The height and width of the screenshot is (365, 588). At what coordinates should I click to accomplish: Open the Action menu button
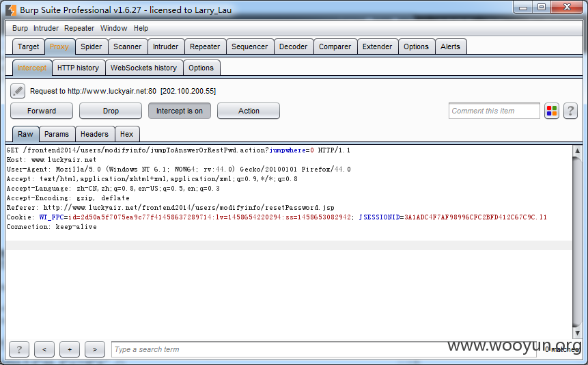click(249, 111)
